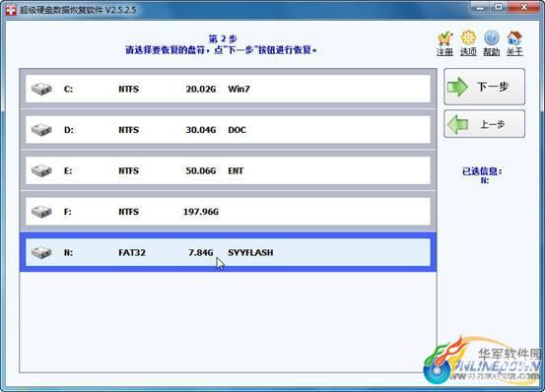Click the 注册 link label
Viewport: 545px width, 392px height.
point(444,52)
